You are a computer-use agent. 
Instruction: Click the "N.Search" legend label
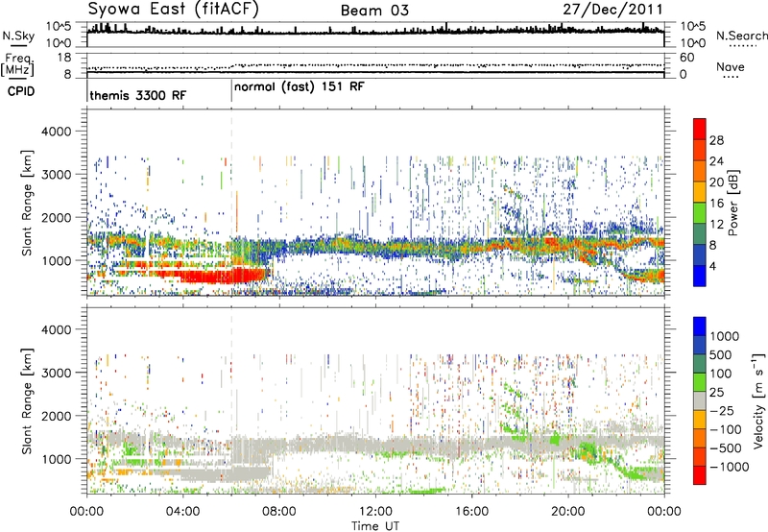[741, 36]
